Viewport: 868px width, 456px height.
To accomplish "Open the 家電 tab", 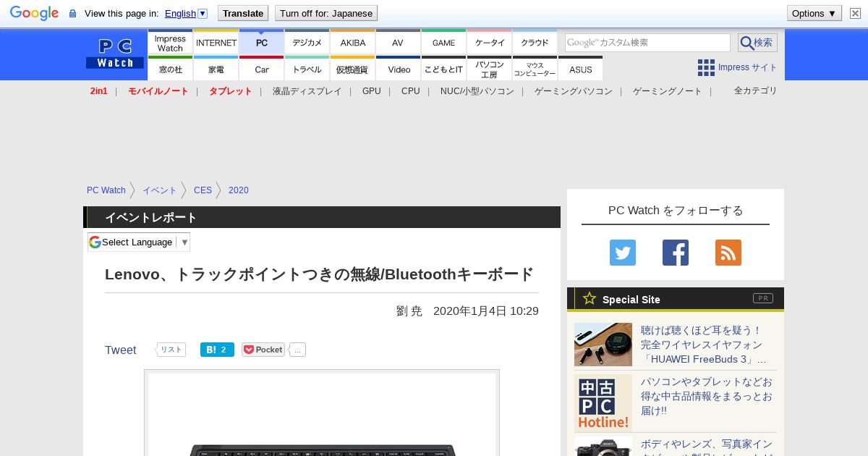I will click(x=216, y=69).
